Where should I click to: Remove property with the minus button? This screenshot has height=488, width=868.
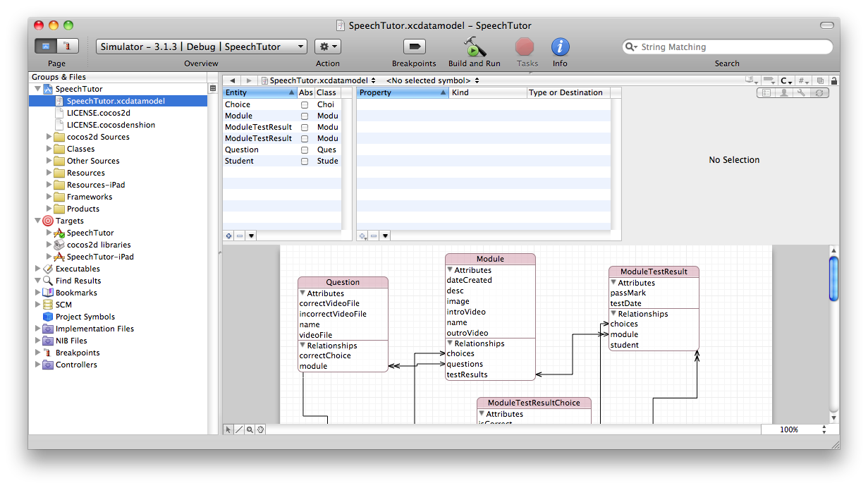pos(374,236)
